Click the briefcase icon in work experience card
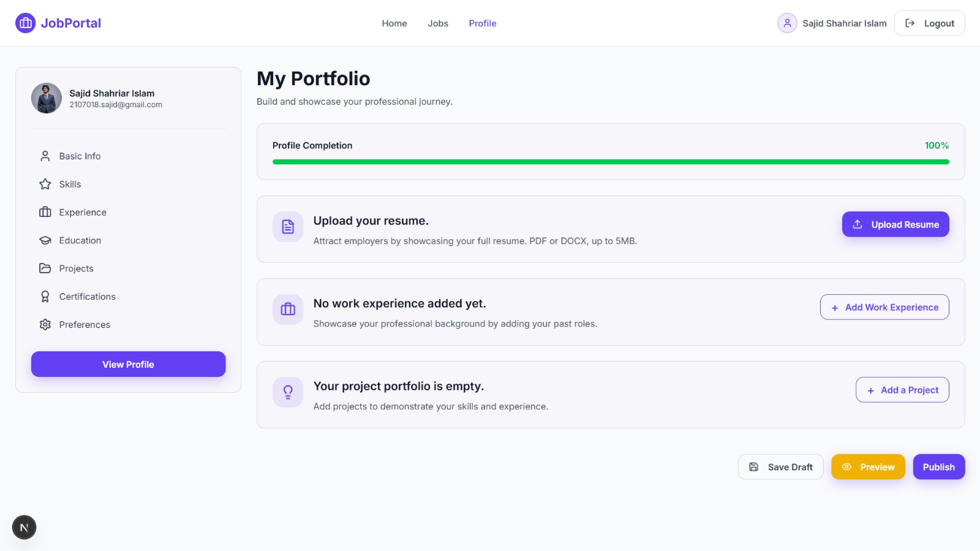Screen dimensions: 980x551 tap(288, 310)
